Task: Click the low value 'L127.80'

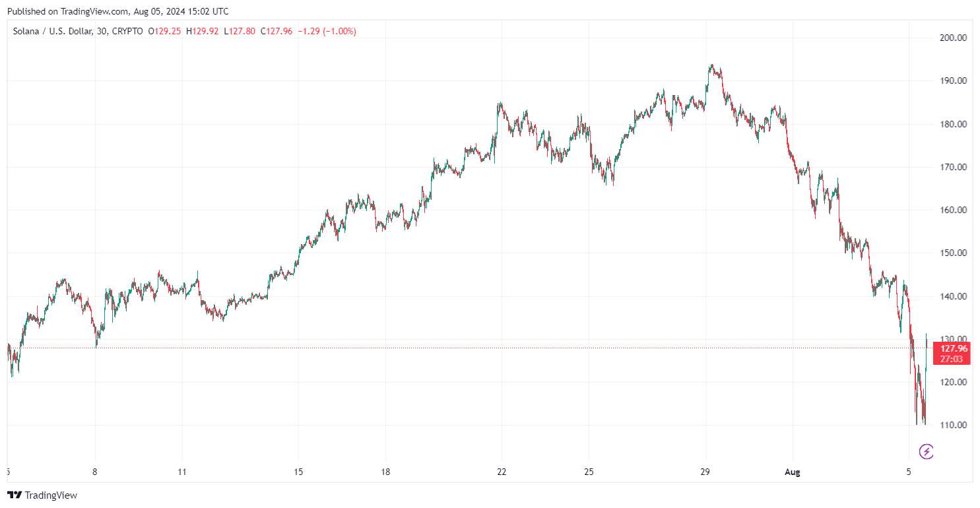Action: (x=240, y=31)
